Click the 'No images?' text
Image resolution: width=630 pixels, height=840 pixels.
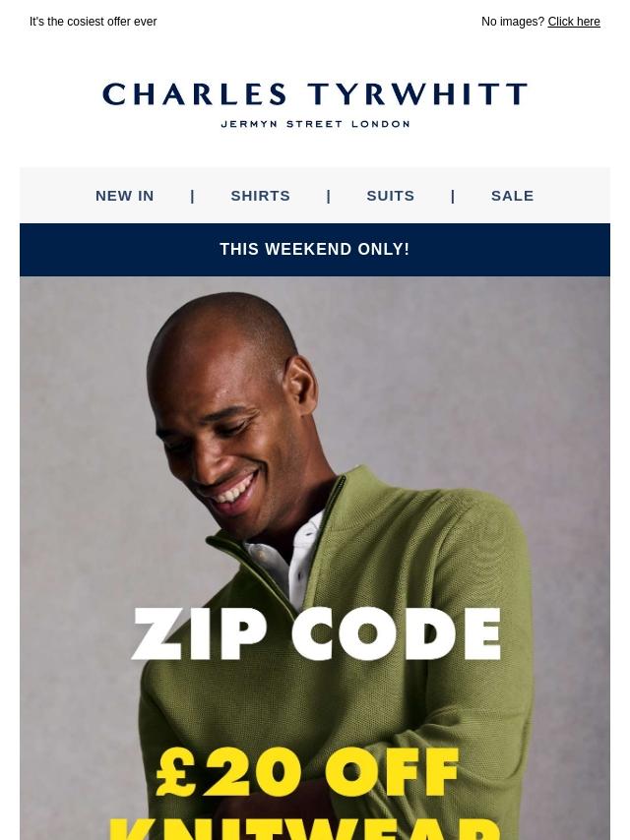513,22
